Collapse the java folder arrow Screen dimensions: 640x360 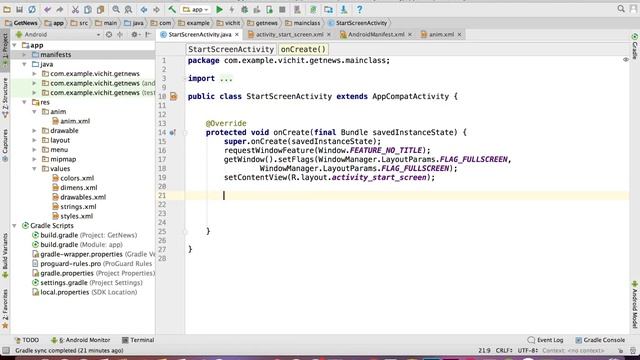pos(24,64)
